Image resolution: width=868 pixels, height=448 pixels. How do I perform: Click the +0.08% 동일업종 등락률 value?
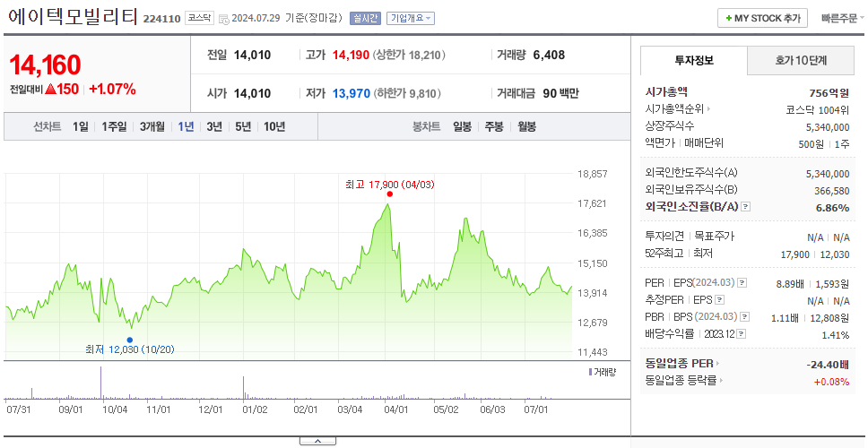tap(831, 381)
